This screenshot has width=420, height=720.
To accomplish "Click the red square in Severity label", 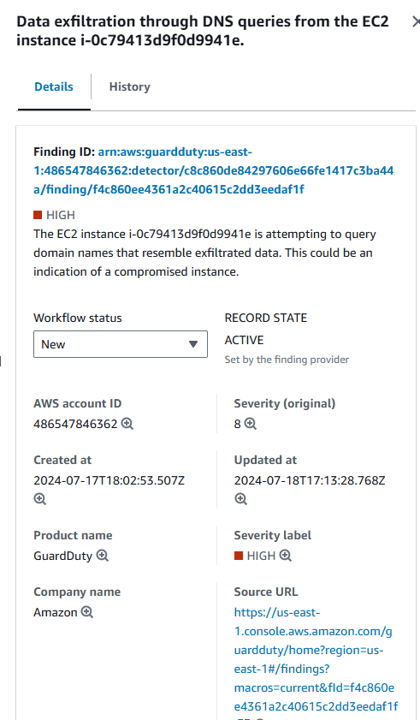I will [x=238, y=556].
